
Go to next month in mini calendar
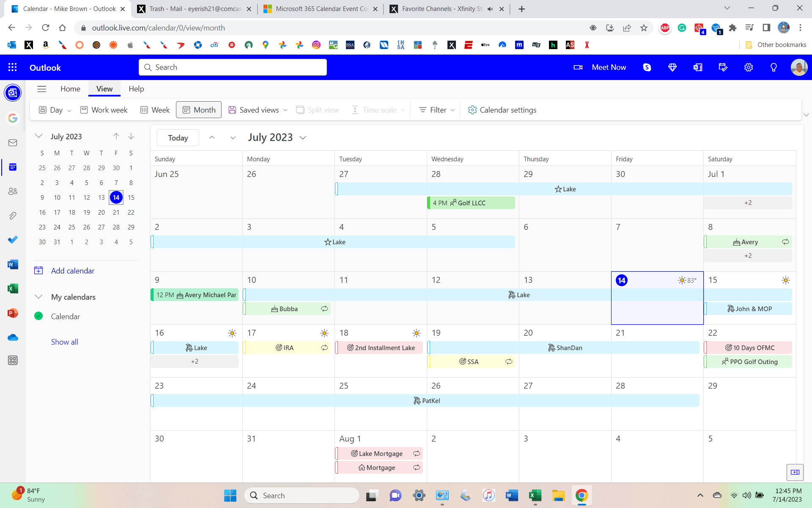click(x=131, y=136)
